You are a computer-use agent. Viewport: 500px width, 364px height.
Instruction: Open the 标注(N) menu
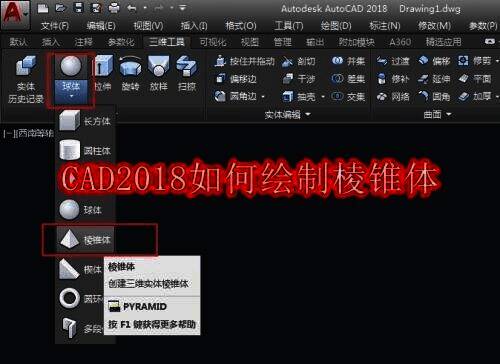[385, 26]
